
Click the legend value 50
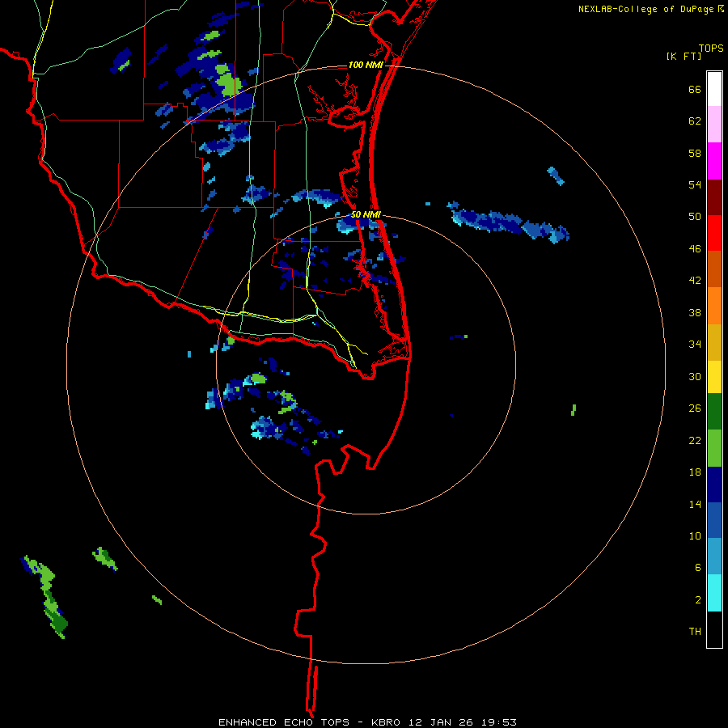[x=695, y=217]
